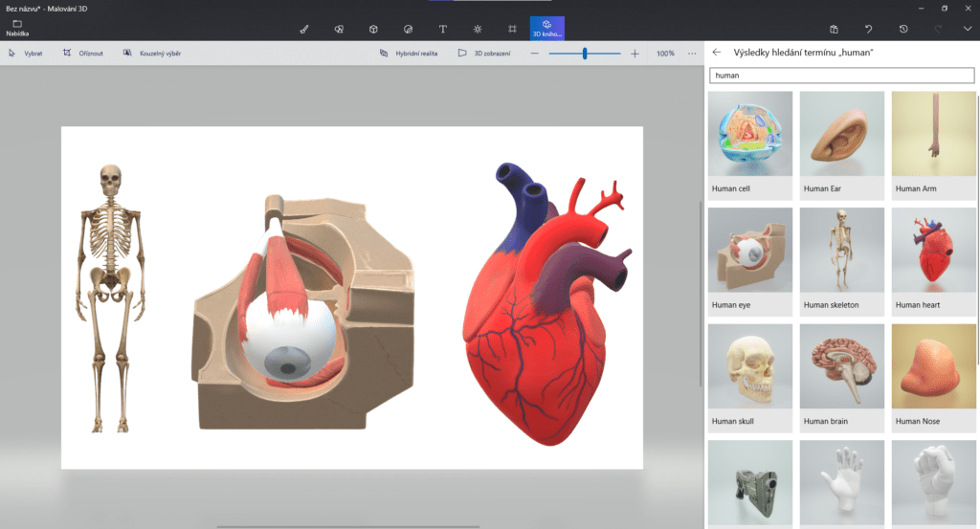Image resolution: width=980 pixels, height=529 pixels.
Task: Open the 3D shapes tool
Action: (x=373, y=29)
